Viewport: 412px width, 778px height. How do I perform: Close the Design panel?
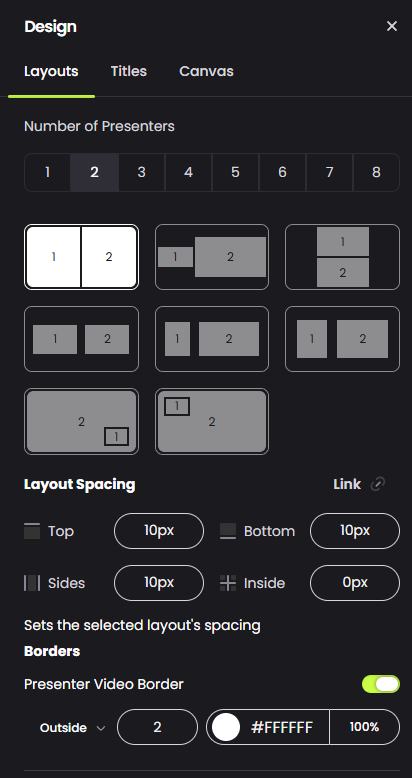[x=392, y=26]
